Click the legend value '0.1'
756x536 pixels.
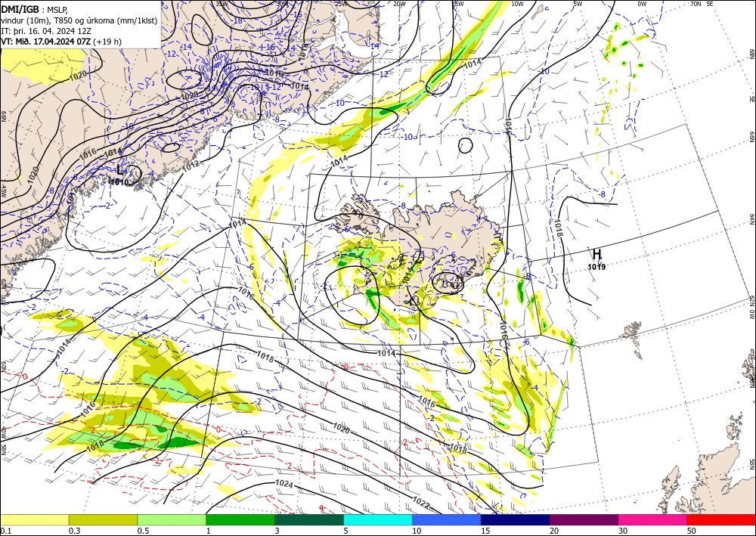pos(5,531)
